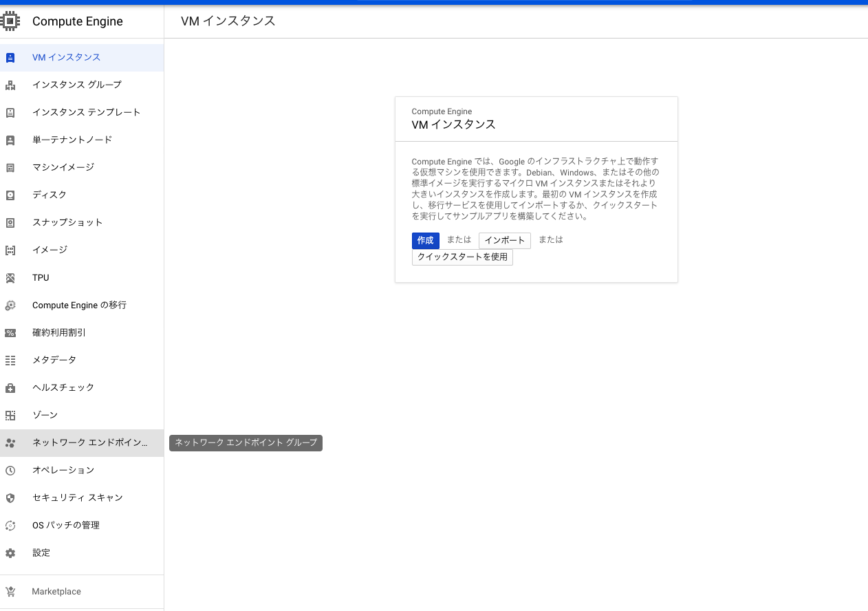The image size is (868, 611).
Task: Open インスタンス グループ from the sidebar
Action: click(78, 85)
